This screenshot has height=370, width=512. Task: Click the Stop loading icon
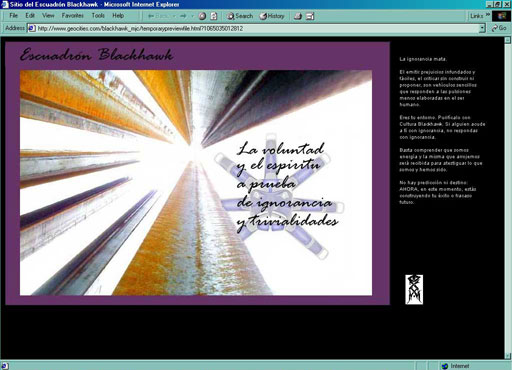(x=202, y=16)
